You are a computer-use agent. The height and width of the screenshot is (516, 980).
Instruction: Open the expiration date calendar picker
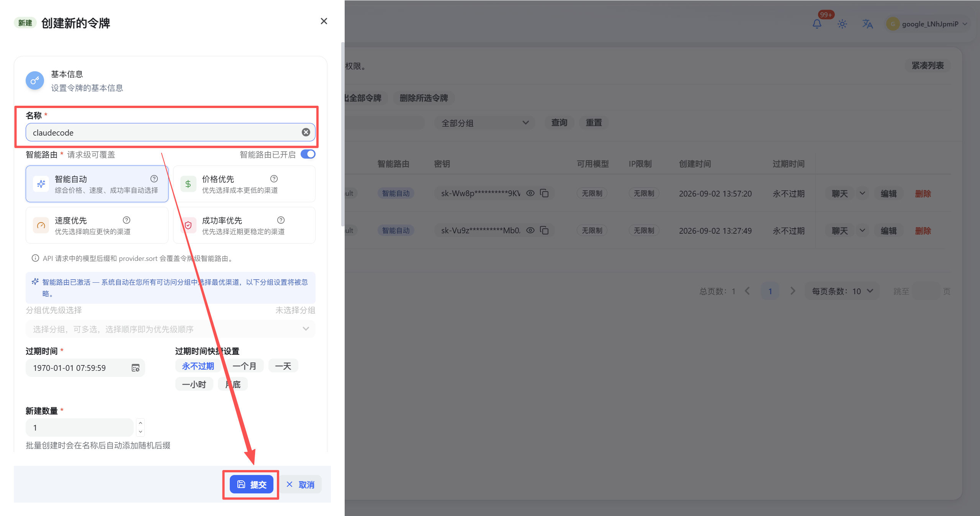[136, 368]
